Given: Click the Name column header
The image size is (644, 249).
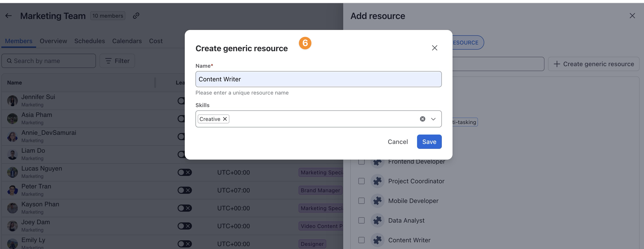Looking at the screenshot, I should pos(15,83).
